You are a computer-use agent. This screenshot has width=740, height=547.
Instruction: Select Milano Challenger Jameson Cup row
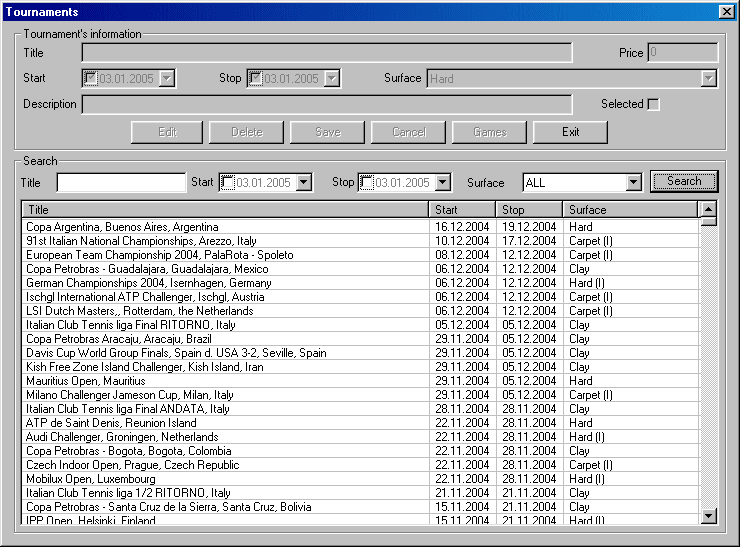pyautogui.click(x=360, y=395)
